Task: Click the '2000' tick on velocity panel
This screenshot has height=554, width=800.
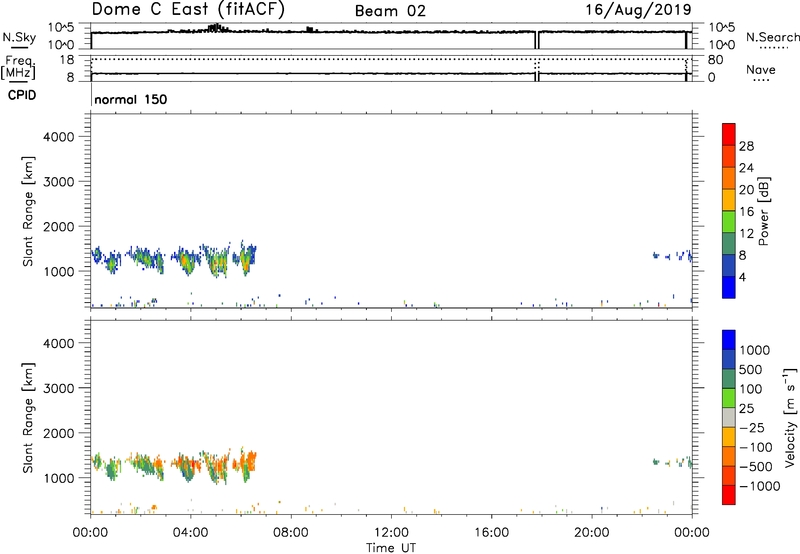Action: click(x=59, y=433)
